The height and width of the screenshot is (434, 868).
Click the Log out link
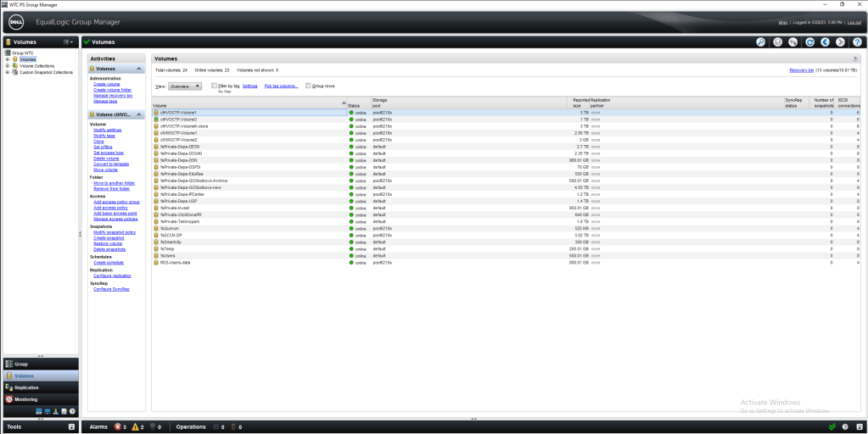853,22
